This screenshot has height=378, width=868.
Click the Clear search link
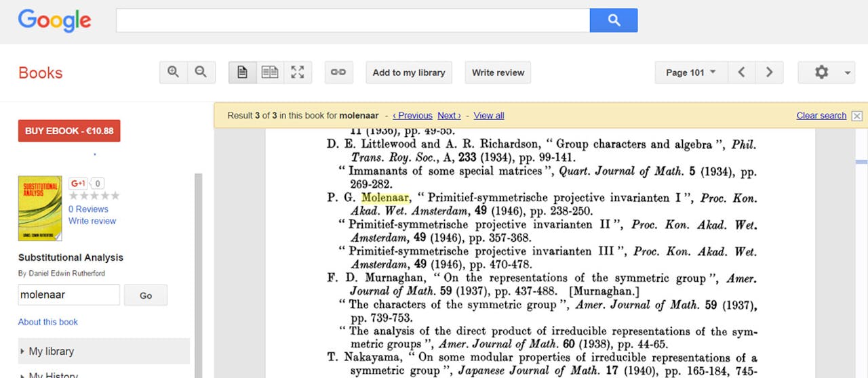point(821,116)
